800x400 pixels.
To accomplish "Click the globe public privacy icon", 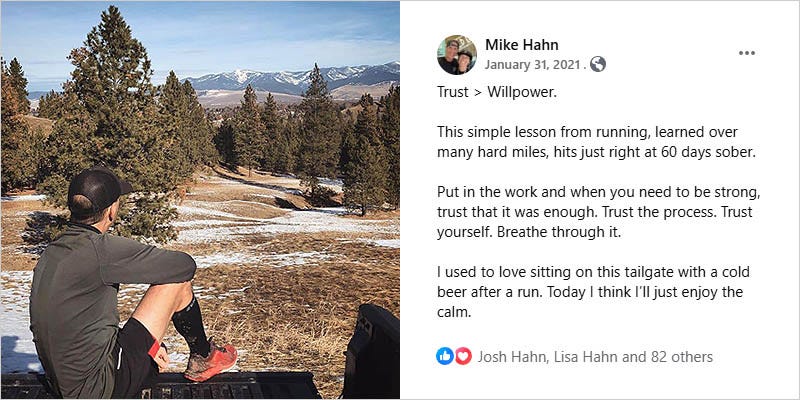I will pos(597,64).
